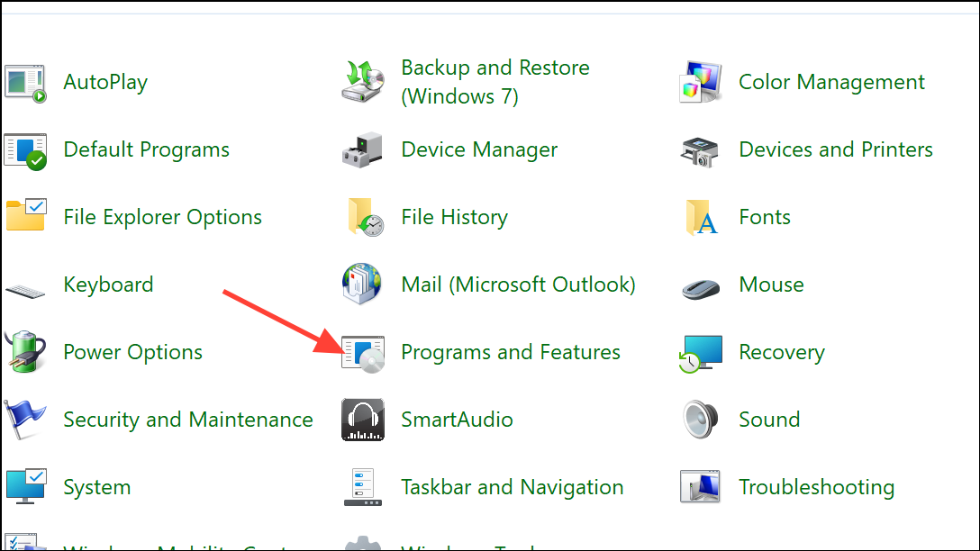
Task: Click the Troubleshooting text link
Action: point(816,487)
